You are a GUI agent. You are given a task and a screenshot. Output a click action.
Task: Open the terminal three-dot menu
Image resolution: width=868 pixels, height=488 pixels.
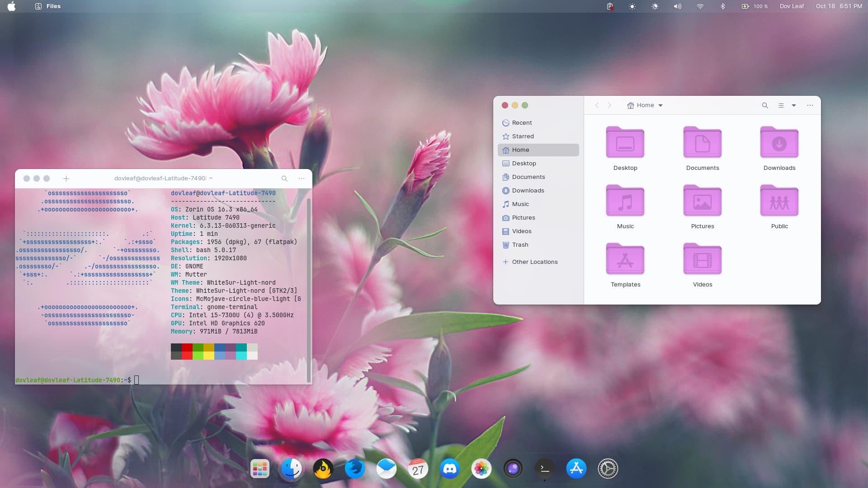pos(302,178)
